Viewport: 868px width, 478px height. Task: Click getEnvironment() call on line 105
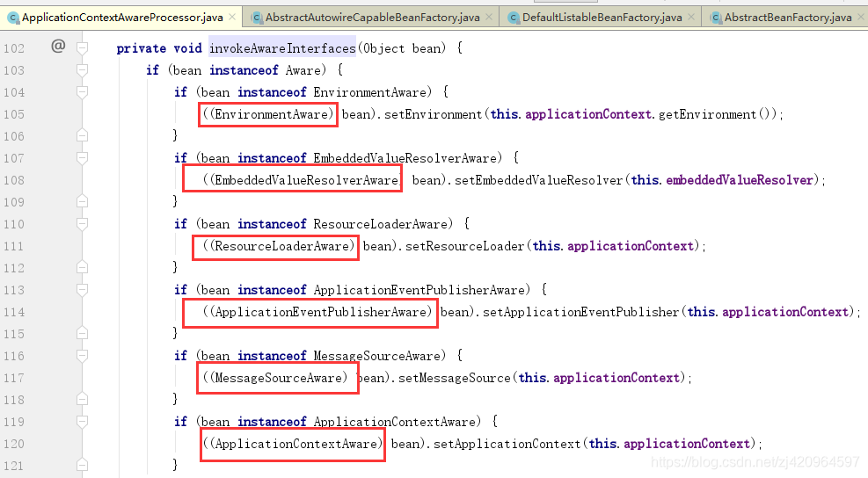tap(717, 114)
